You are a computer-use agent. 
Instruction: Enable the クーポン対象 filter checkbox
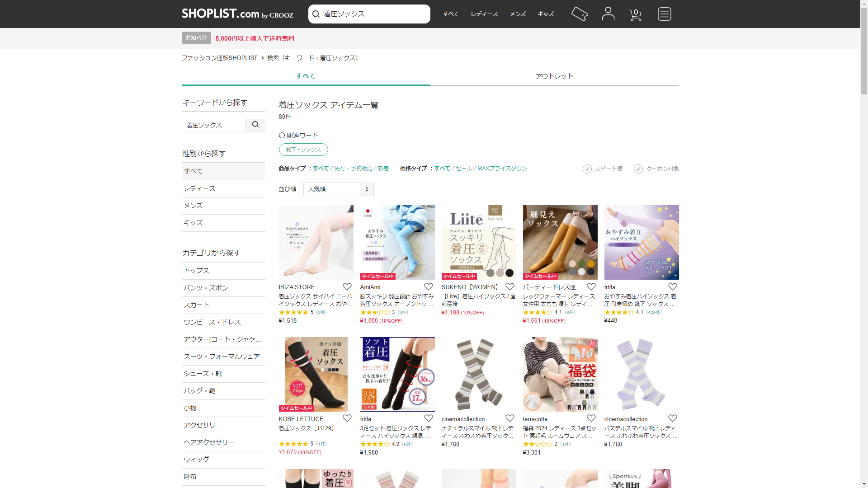[x=638, y=169]
